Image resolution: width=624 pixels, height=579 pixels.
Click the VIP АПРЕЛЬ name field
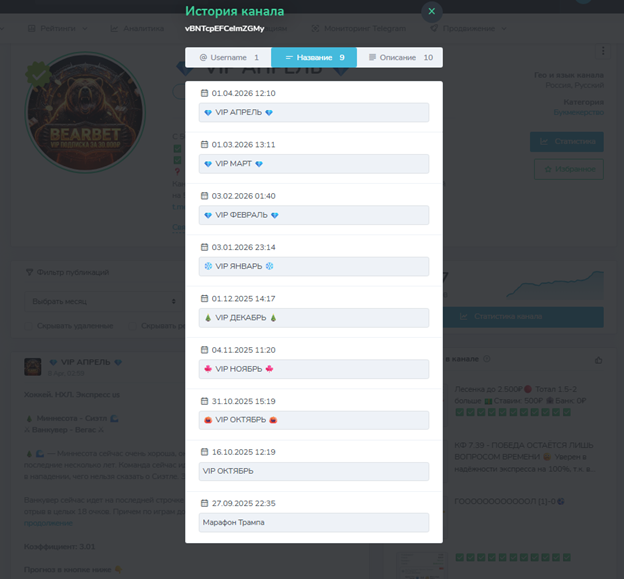[x=313, y=113]
